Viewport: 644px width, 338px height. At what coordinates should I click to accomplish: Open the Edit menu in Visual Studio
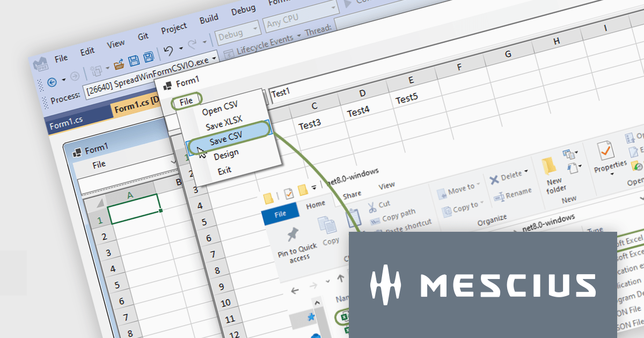pos(87,52)
